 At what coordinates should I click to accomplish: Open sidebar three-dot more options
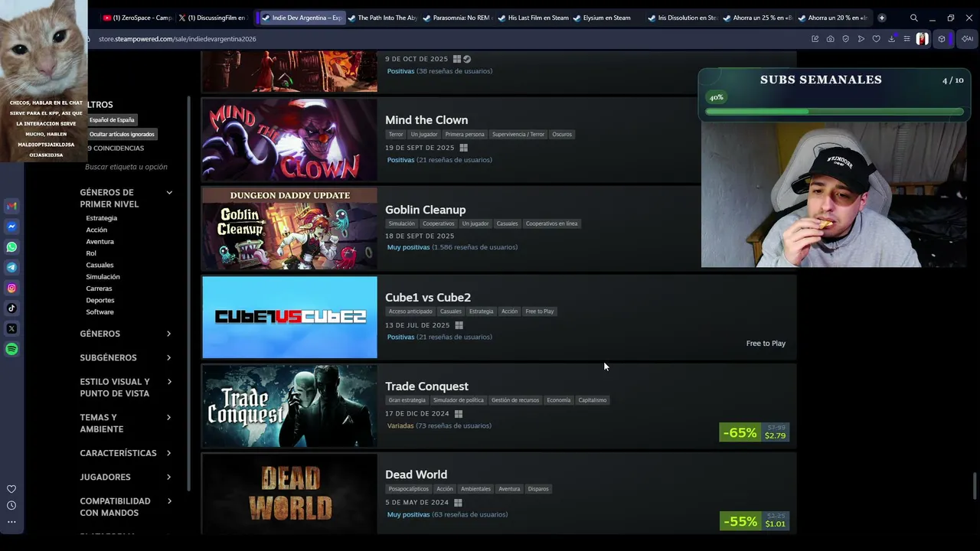click(x=11, y=522)
